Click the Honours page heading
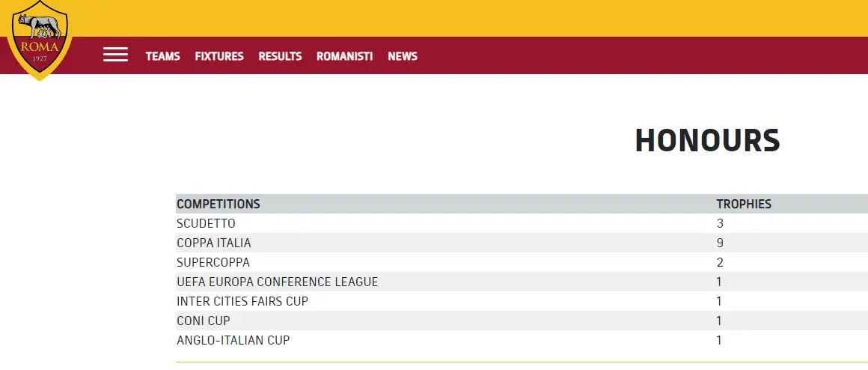The width and height of the screenshot is (868, 370). pyautogui.click(x=707, y=141)
